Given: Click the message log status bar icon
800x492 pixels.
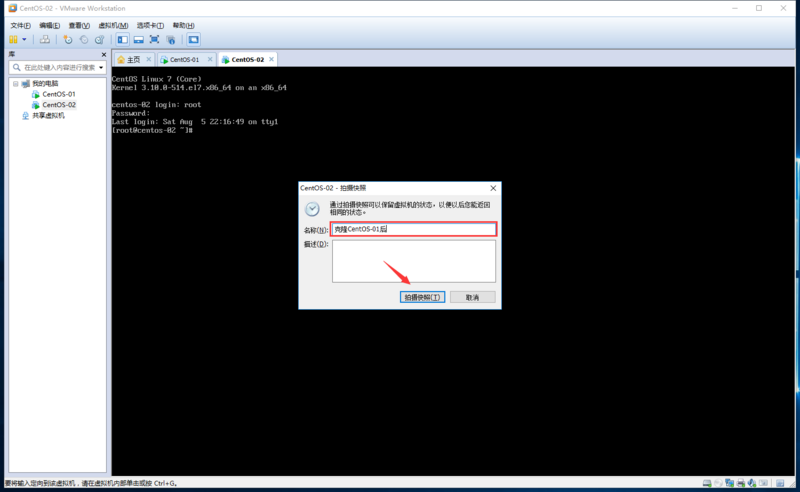Looking at the screenshot, I should pyautogui.click(x=780, y=483).
